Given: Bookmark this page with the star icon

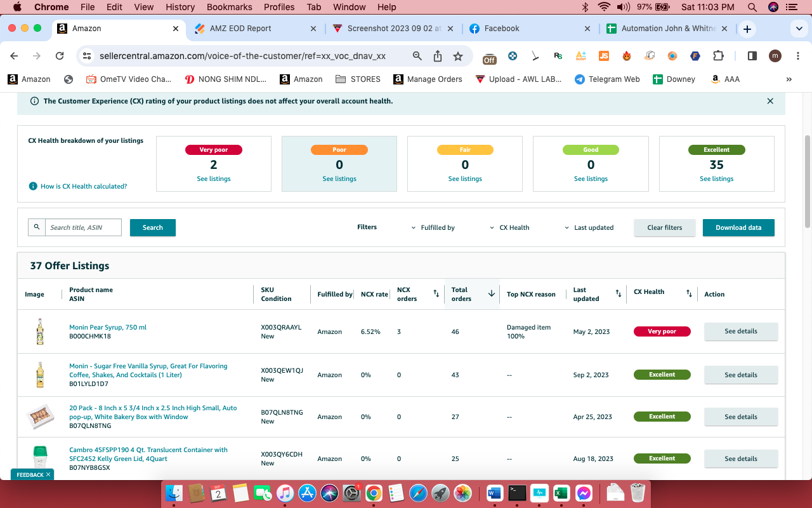Looking at the screenshot, I should 458,56.
